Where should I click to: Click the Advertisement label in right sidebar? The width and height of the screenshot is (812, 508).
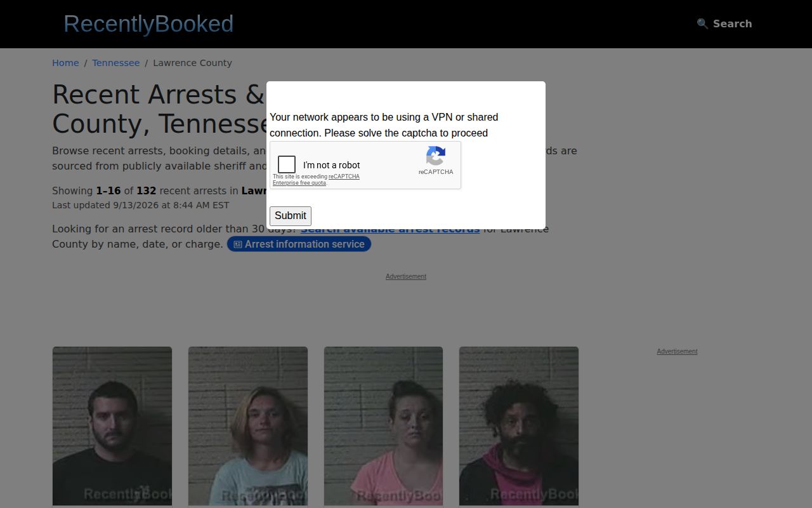click(x=677, y=351)
